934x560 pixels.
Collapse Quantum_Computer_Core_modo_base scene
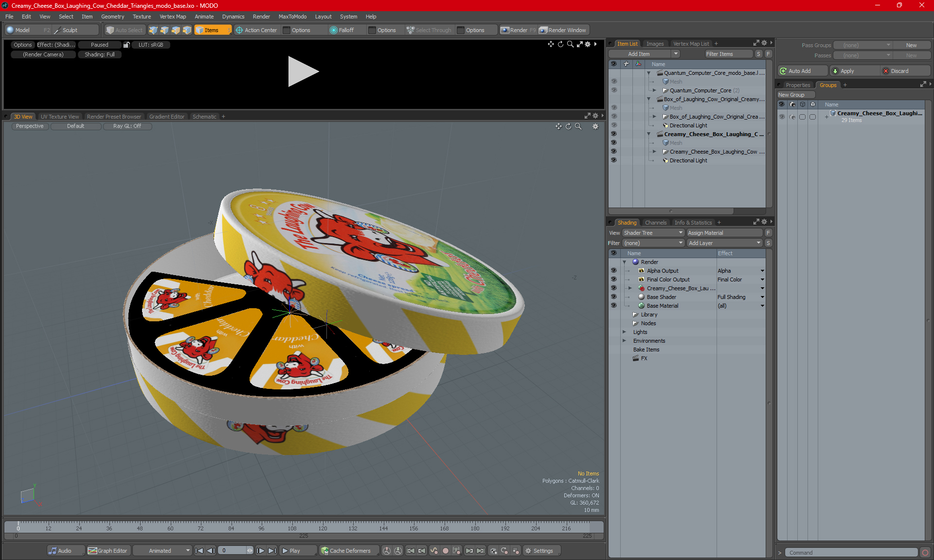pos(648,73)
